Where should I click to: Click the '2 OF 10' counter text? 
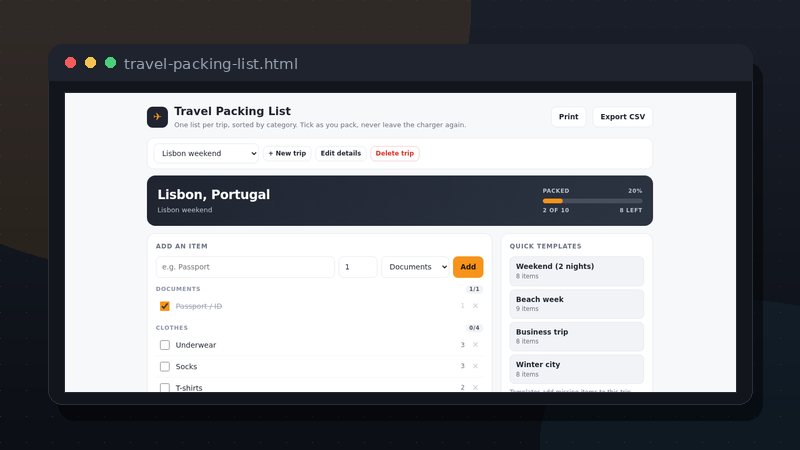[556, 210]
